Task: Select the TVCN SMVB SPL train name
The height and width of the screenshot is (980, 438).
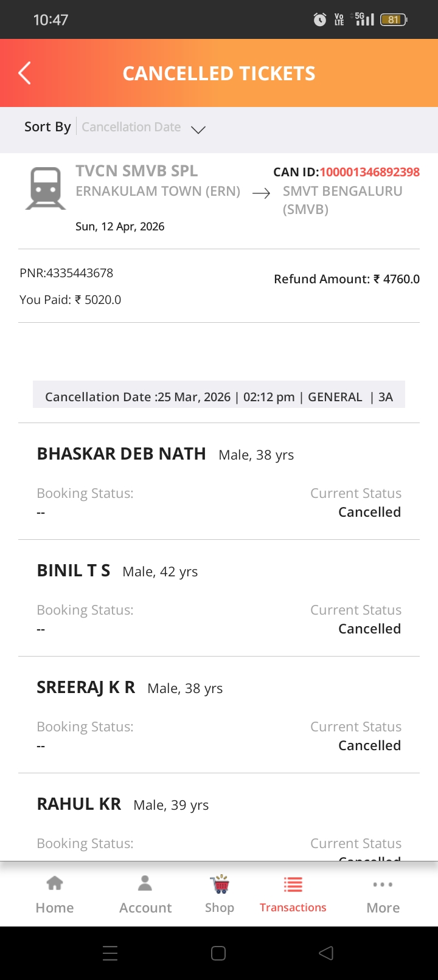Action: pyautogui.click(x=137, y=171)
